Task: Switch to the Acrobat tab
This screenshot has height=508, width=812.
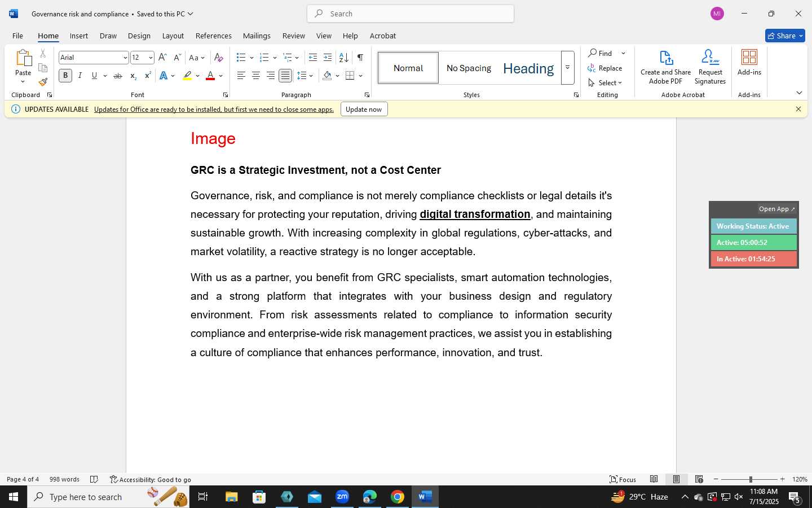Action: point(383,36)
